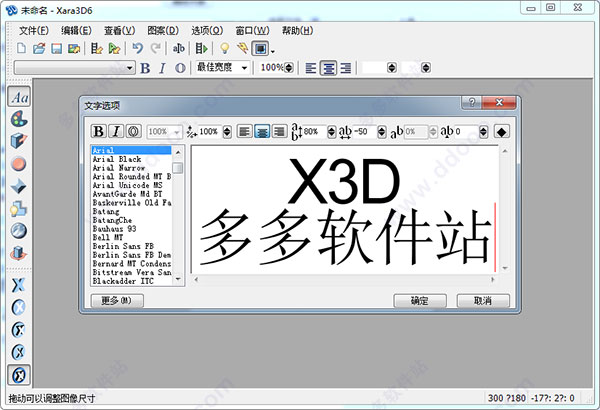The height and width of the screenshot is (410, 600).
Task: Select the Arial Black font in list
Action: point(131,159)
